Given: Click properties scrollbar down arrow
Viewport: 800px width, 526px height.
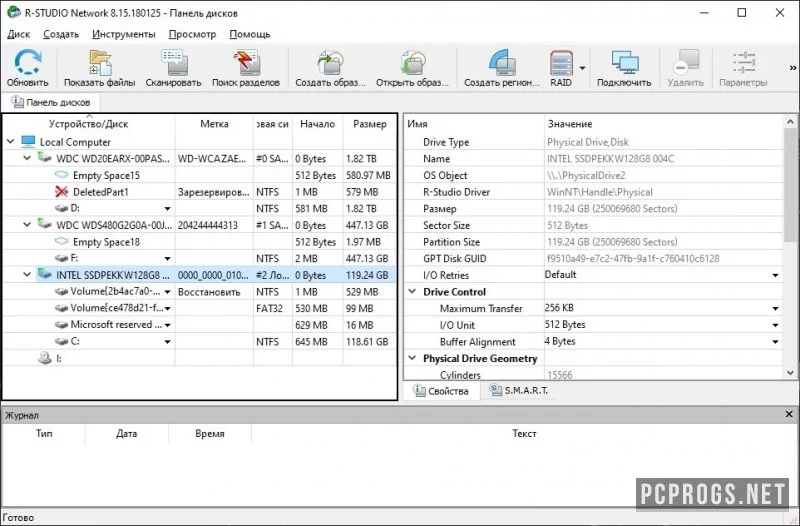Looking at the screenshot, I should [790, 373].
